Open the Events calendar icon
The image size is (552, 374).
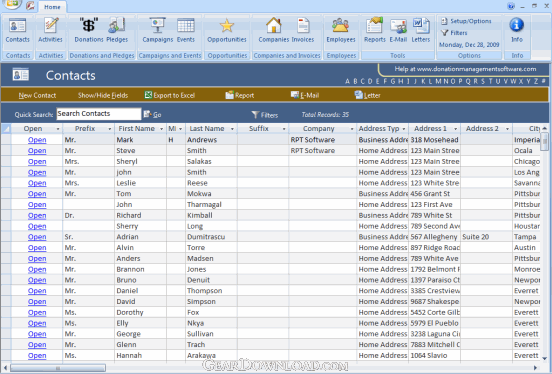(186, 31)
